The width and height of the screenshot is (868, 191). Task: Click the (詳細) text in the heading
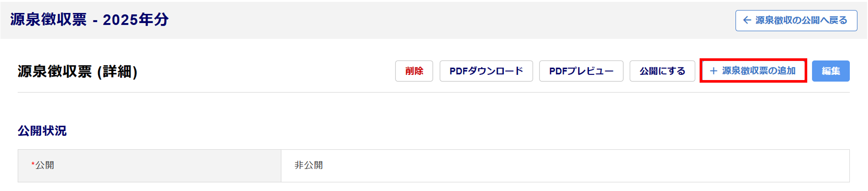coord(117,71)
